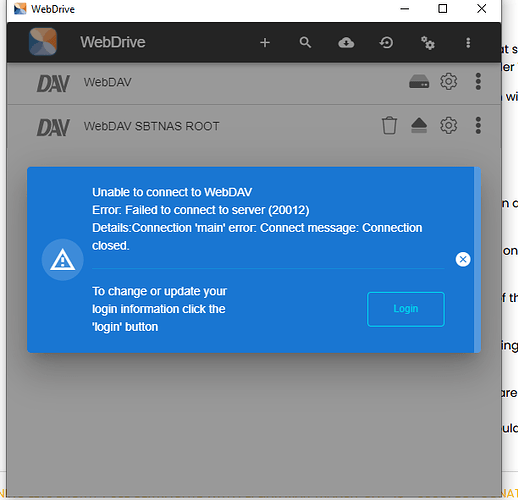Expand the three-dot menu for WebDAV
The height and width of the screenshot is (500, 518).
(x=478, y=81)
